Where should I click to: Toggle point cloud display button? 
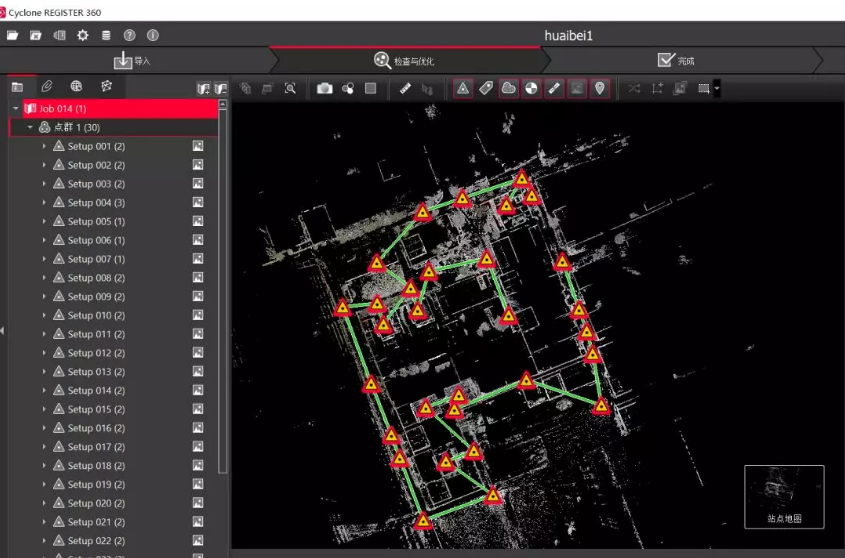click(x=509, y=88)
